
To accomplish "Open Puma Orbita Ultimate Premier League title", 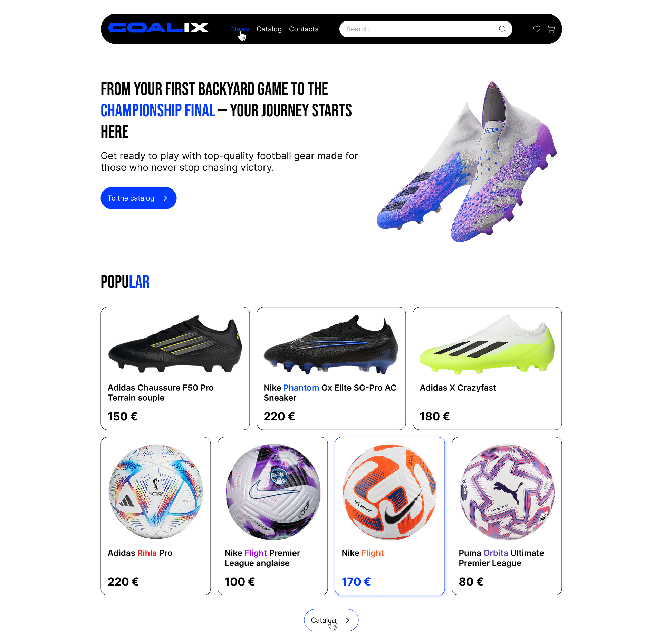I will click(501, 558).
